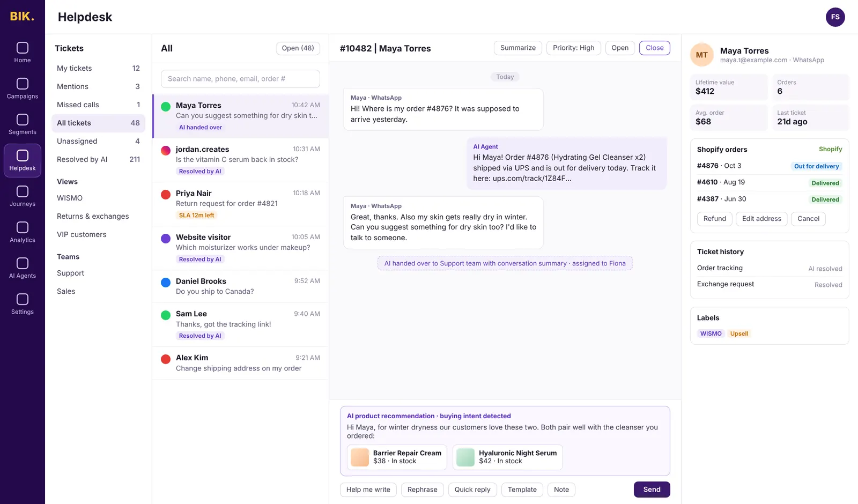
Task: Show Missed calls tickets
Action: pos(98,105)
